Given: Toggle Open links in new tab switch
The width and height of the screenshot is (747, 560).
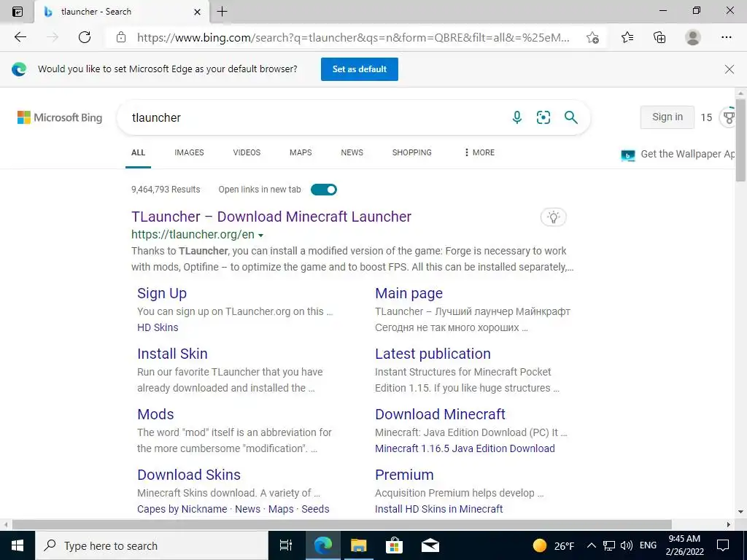Looking at the screenshot, I should tap(324, 190).
